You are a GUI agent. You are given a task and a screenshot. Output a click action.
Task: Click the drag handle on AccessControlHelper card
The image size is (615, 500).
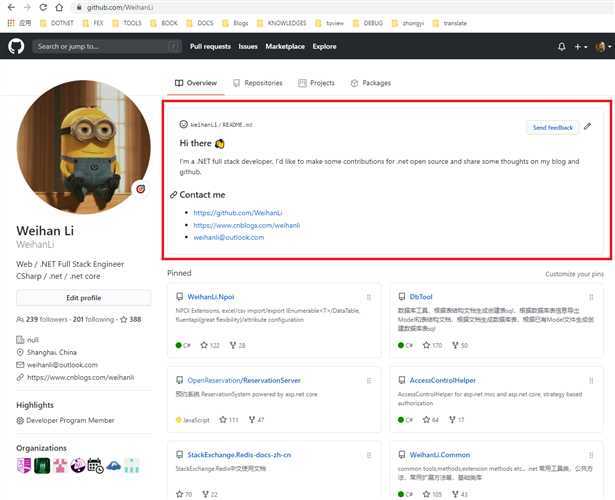(x=591, y=381)
